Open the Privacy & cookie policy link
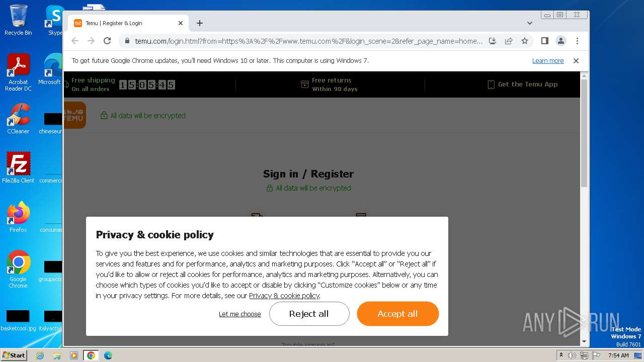Viewport: 644px width, 362px height. click(x=284, y=296)
